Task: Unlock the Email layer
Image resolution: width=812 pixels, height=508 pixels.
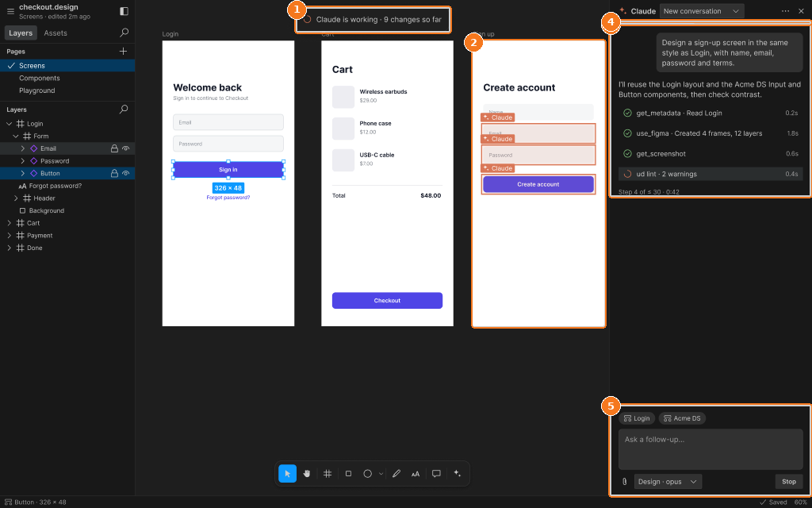Action: point(114,148)
